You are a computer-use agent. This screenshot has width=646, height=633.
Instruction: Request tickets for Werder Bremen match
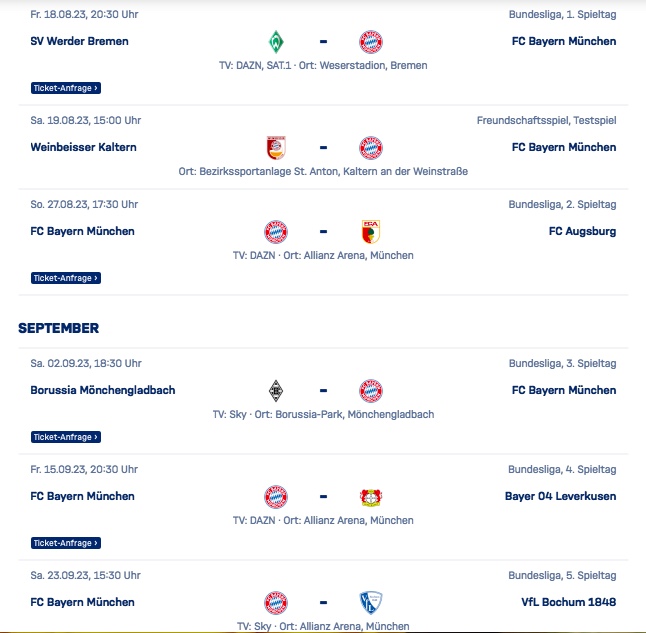coord(66,88)
